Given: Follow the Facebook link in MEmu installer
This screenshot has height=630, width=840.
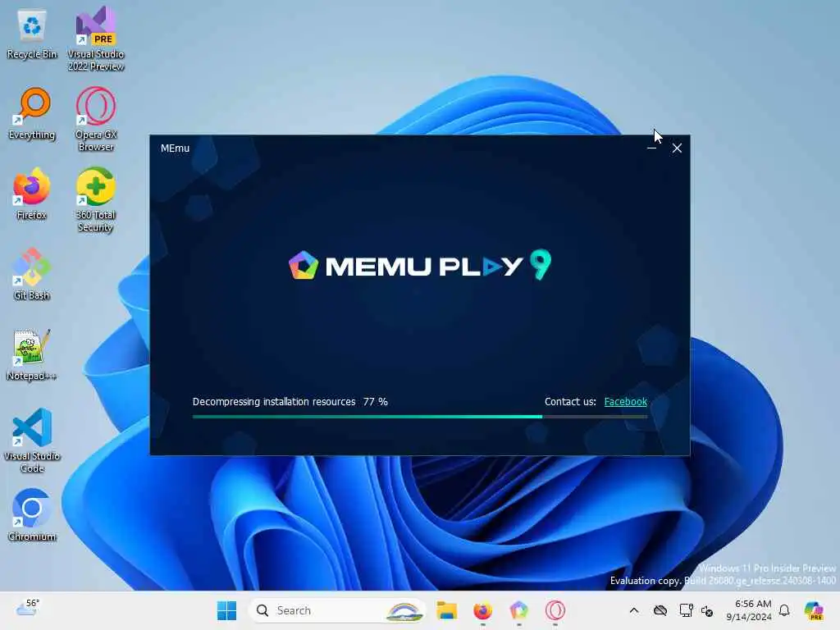Looking at the screenshot, I should (625, 402).
